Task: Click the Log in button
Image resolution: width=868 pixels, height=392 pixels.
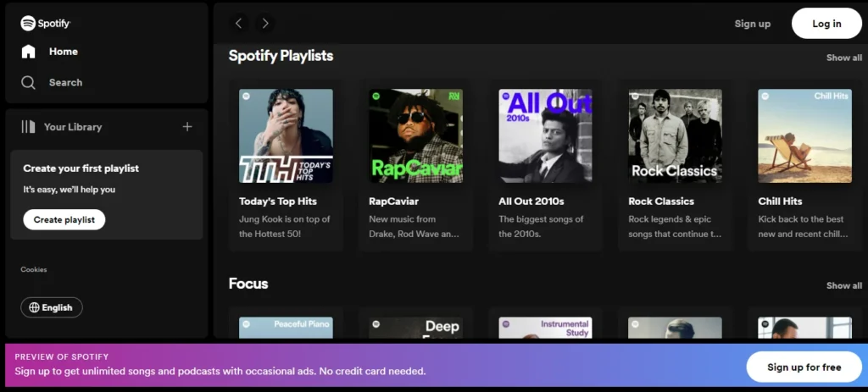Action: click(x=826, y=23)
